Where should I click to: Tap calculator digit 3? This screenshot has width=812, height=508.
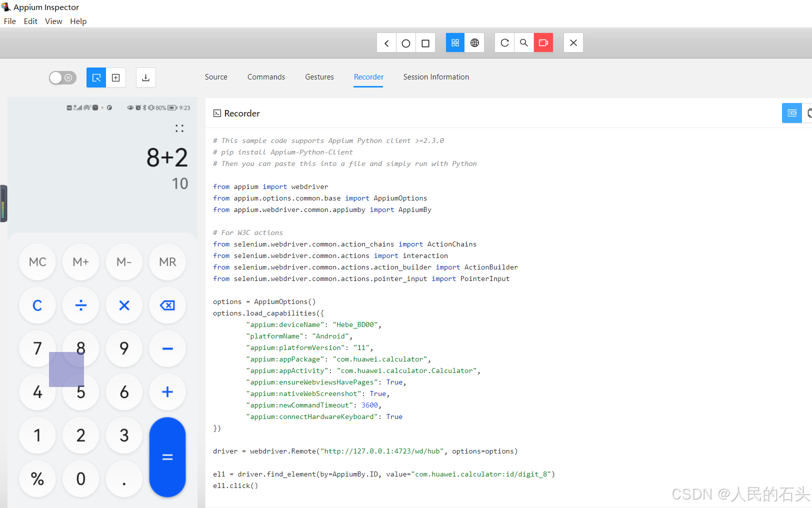(x=124, y=435)
